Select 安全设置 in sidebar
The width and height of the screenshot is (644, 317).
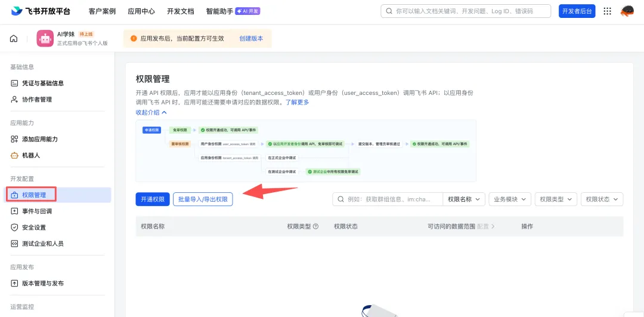[58, 227]
